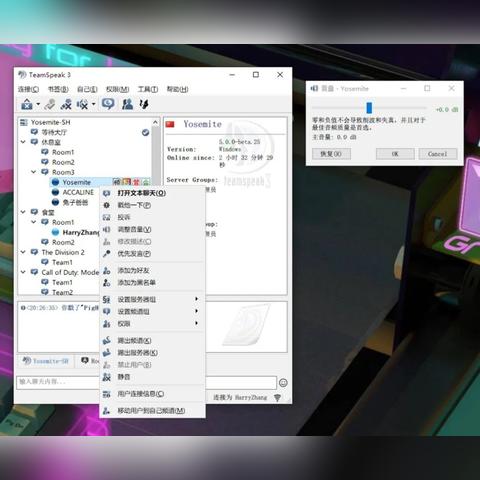480x480 pixels.
Task: Collapse Room1 under 食堂
Action: click(34, 222)
